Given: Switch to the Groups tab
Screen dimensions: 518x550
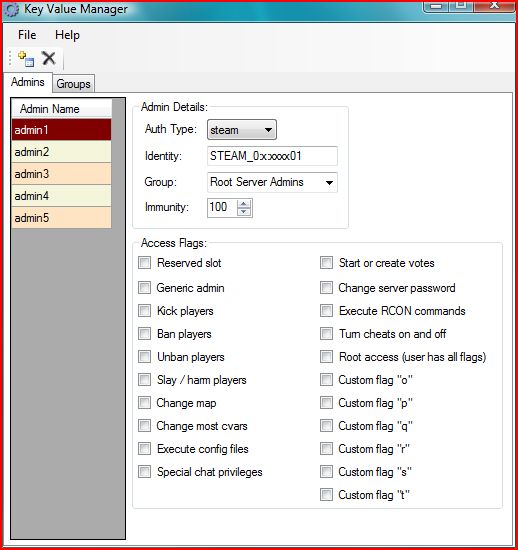Looking at the screenshot, I should point(73,84).
